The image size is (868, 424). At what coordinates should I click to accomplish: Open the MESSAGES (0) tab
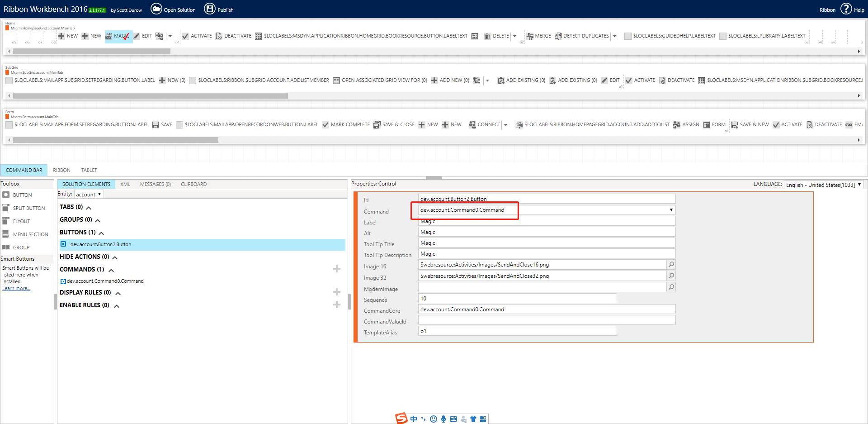pyautogui.click(x=156, y=184)
